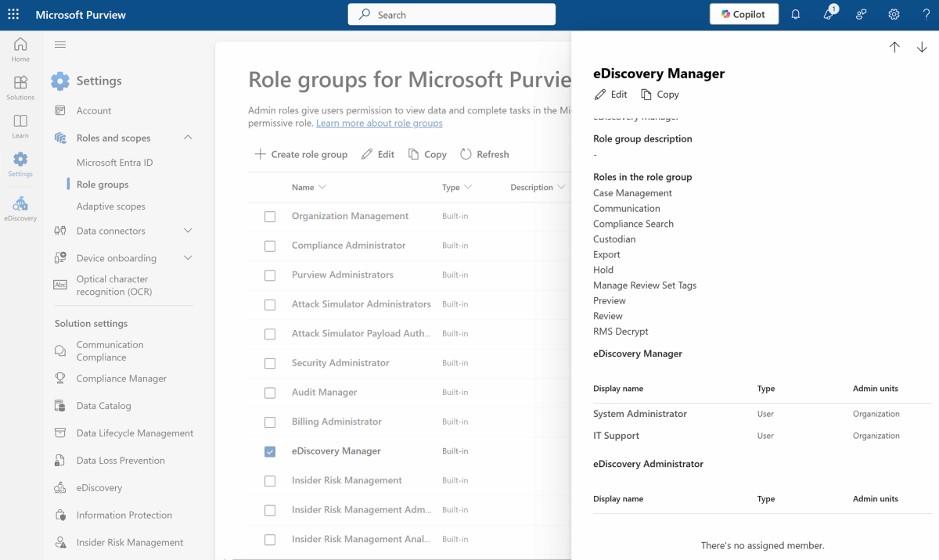Check the Organization Management row checkbox

point(270,217)
